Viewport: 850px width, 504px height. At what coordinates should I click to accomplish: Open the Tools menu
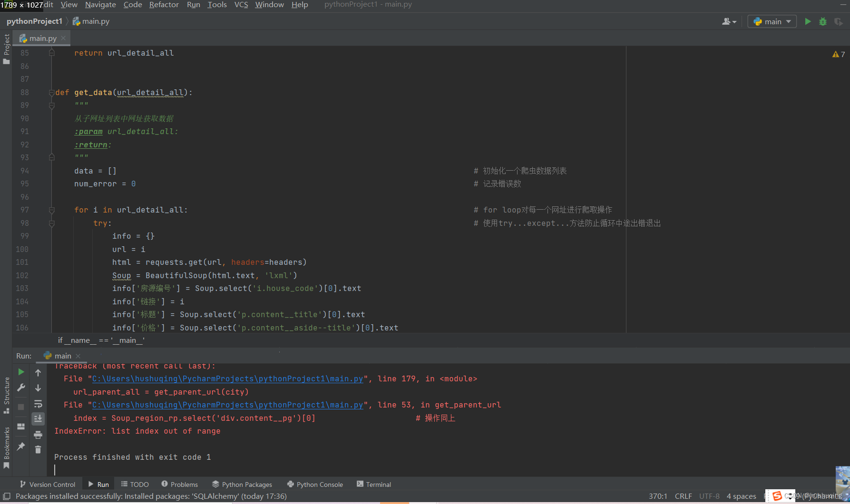tap(217, 5)
